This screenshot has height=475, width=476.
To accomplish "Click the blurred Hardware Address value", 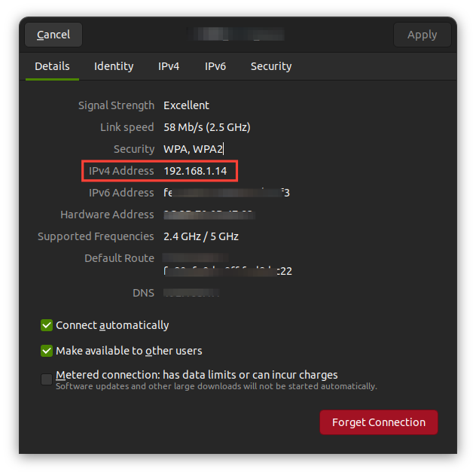I will (209, 215).
